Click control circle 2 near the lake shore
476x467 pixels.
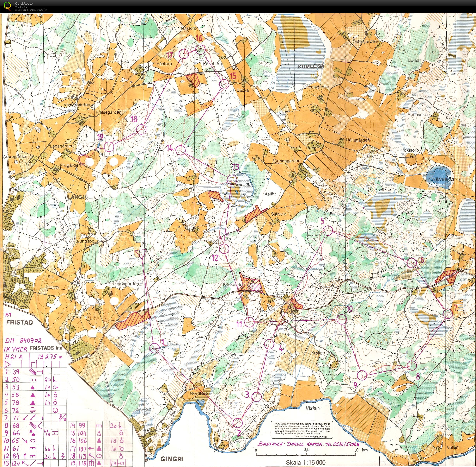coord(237,423)
